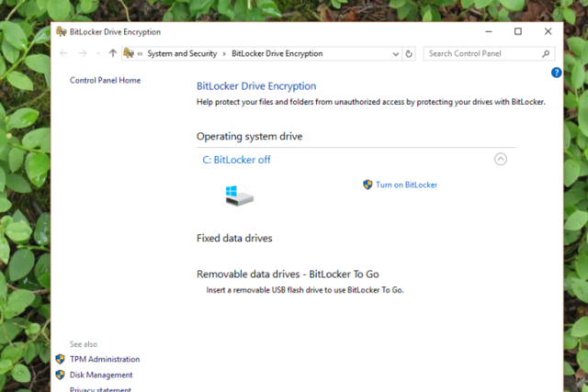Minimize the BitLocker window
The image size is (588, 392).
(x=488, y=31)
